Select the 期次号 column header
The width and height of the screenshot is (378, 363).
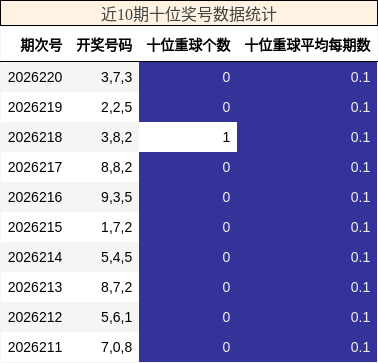click(41, 45)
